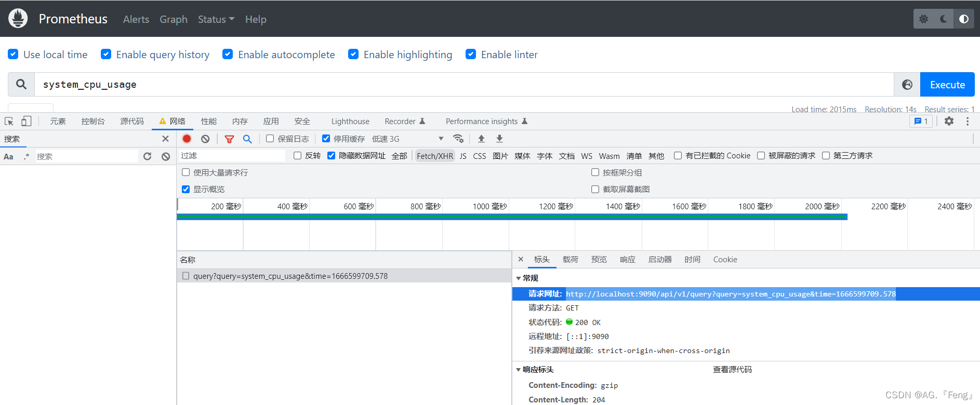
Task: Open the Graph page
Action: 174,19
